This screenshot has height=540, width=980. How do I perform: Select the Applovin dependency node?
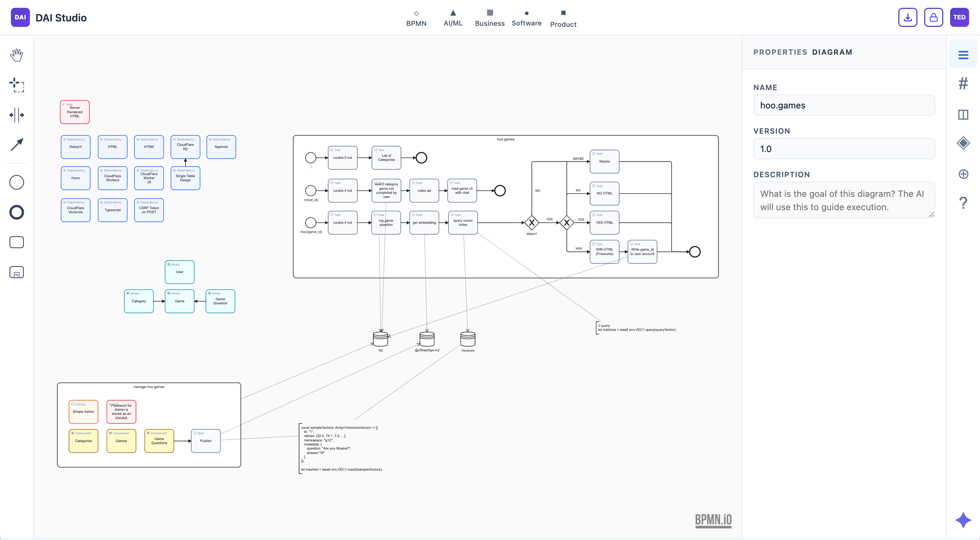pos(221,147)
